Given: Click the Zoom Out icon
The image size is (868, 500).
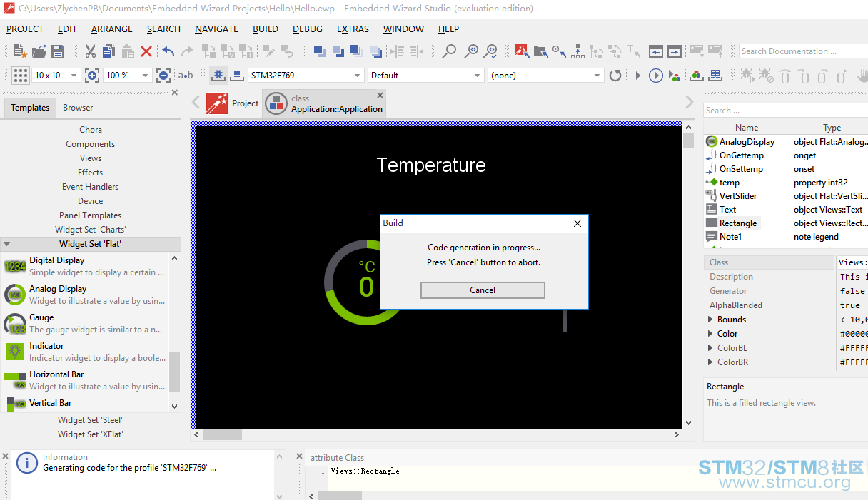Looking at the screenshot, I should point(163,76).
